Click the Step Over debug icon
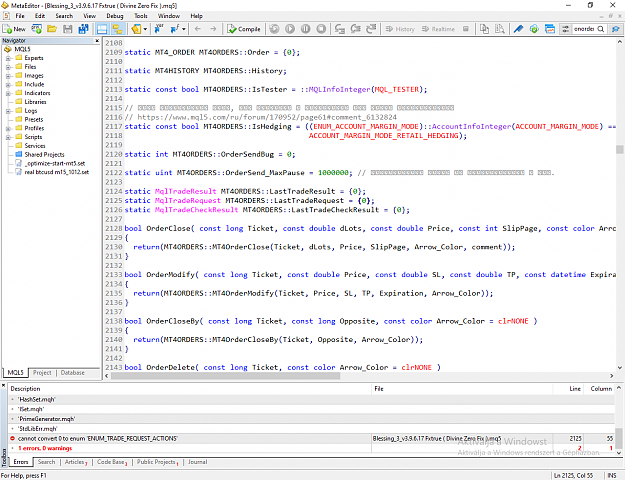The width and height of the screenshot is (625, 480). tap(355, 29)
